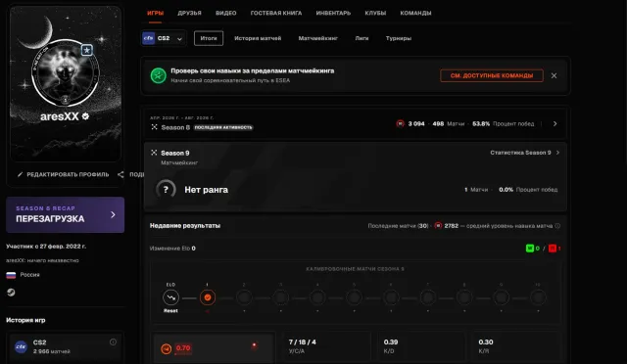This screenshot has height=364, width=627.
Task: Open the Лиги sub-tab
Action: pos(362,38)
